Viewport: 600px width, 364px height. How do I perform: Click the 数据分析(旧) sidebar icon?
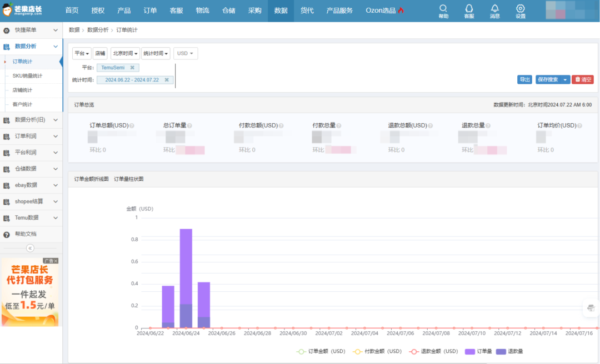click(7, 120)
